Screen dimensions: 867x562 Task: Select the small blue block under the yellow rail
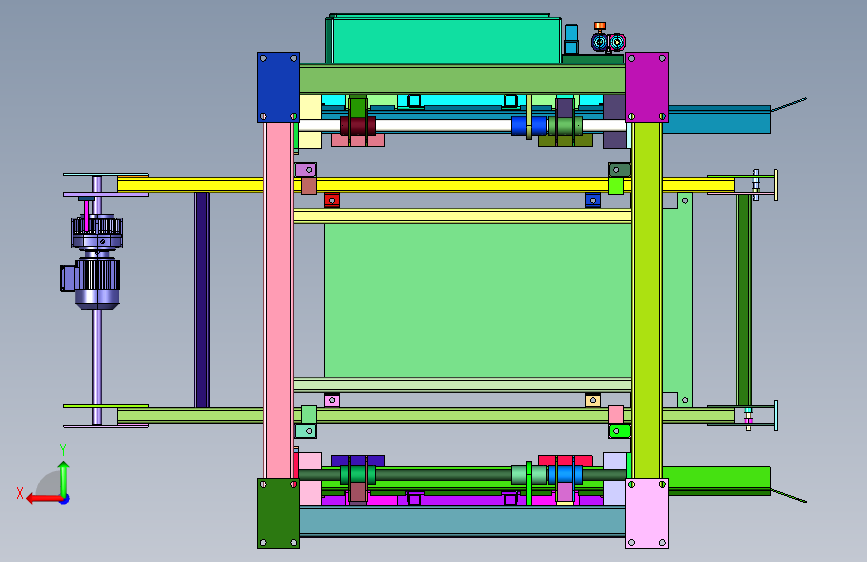[593, 200]
